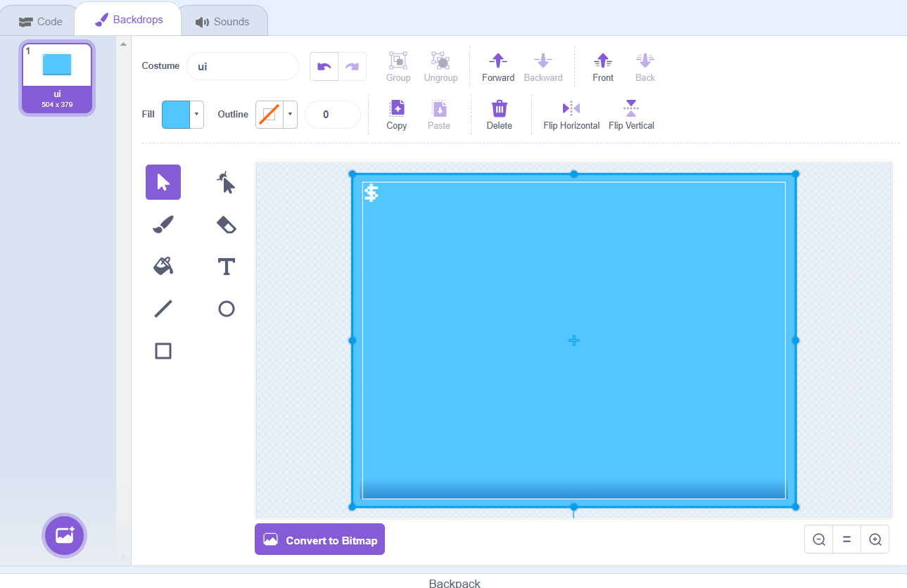Choose the Eraser tool
Screen dimensions: 907x588
pyautogui.click(x=226, y=224)
